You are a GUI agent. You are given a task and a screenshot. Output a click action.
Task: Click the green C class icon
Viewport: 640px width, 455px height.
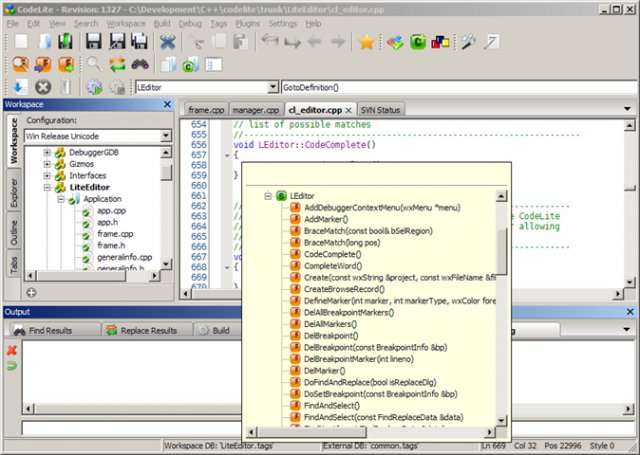pos(418,42)
